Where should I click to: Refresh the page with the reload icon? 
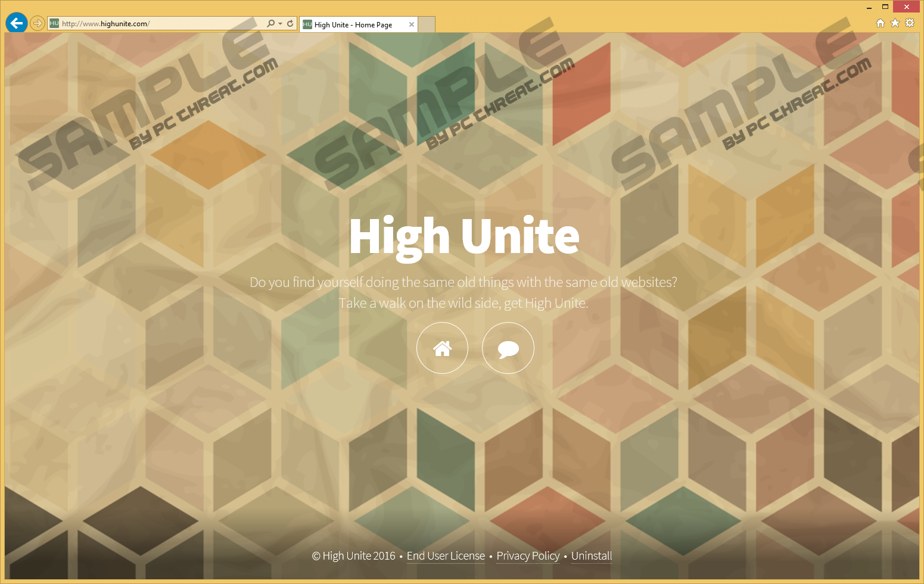pyautogui.click(x=290, y=23)
